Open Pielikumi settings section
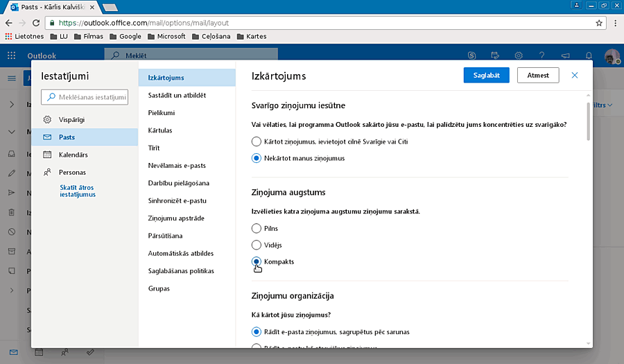Image resolution: width=624 pixels, height=364 pixels. coord(187,112)
